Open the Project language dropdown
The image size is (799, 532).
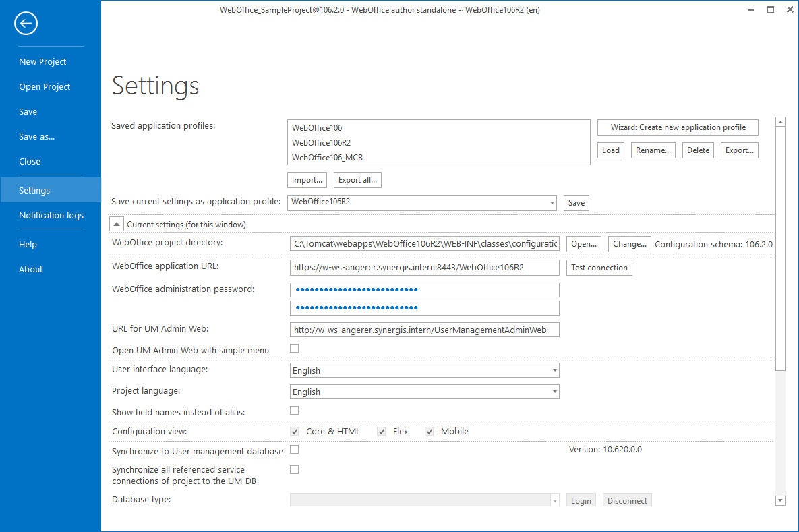click(553, 392)
